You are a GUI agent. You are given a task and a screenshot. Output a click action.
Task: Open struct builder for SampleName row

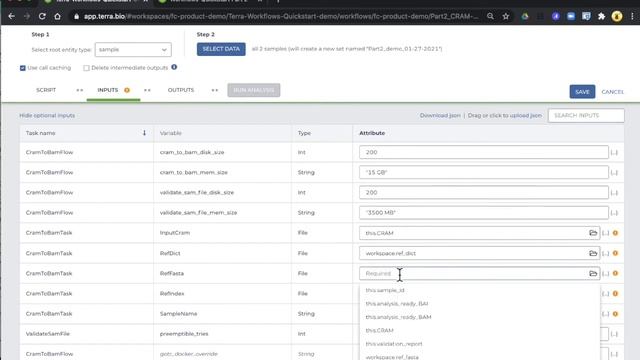[x=605, y=313]
